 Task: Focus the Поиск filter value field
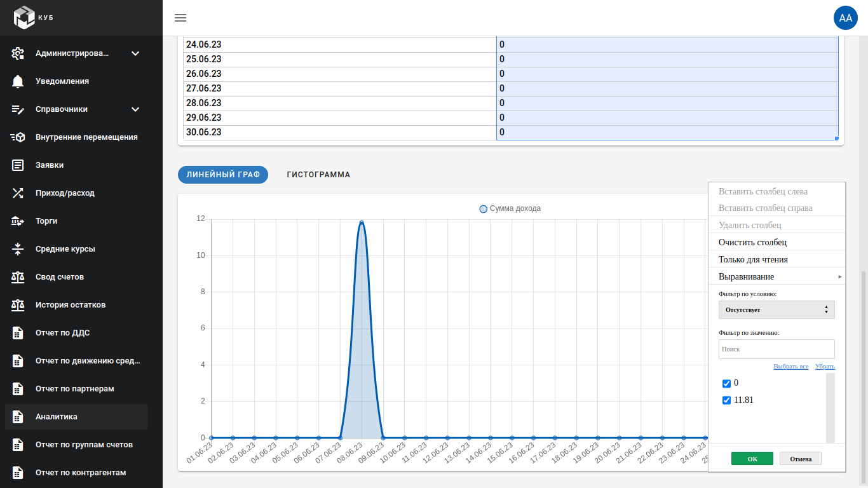click(776, 349)
